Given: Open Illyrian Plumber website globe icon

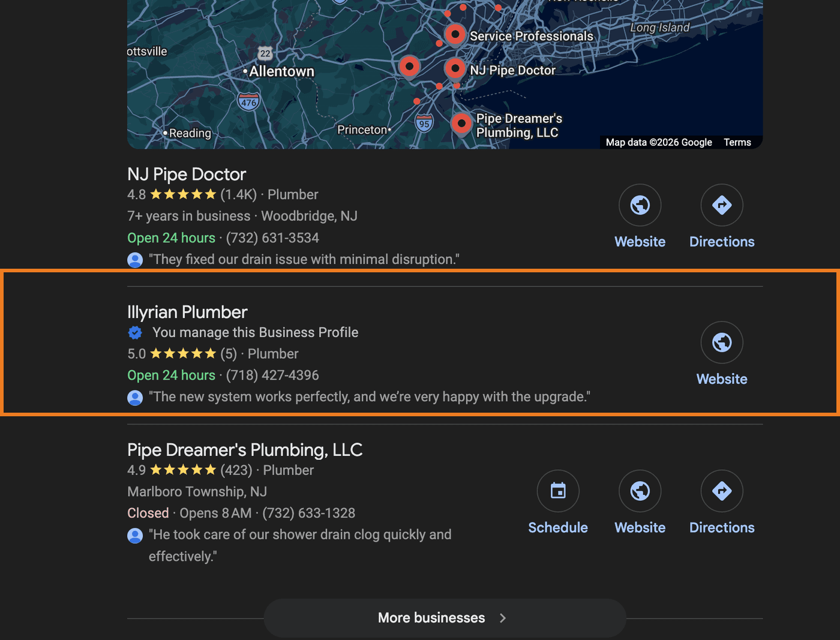Looking at the screenshot, I should point(722,342).
